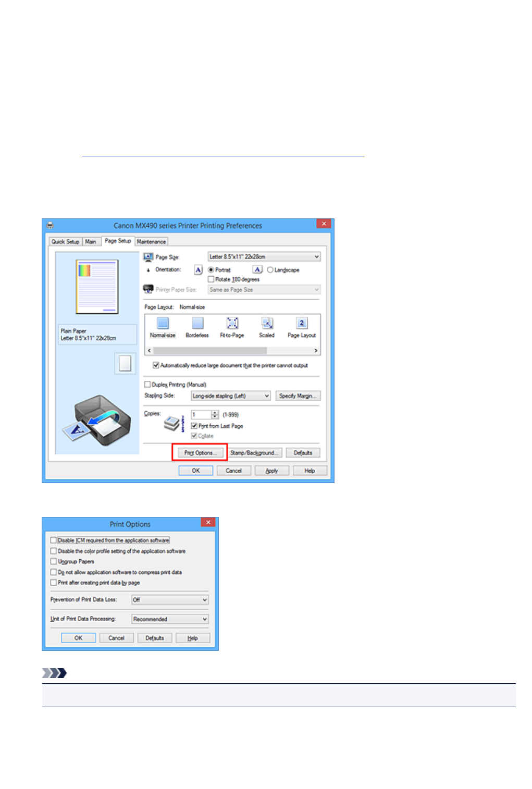Toggle Print from Last Page checkbox
This screenshot has height=789, width=532.
point(194,426)
